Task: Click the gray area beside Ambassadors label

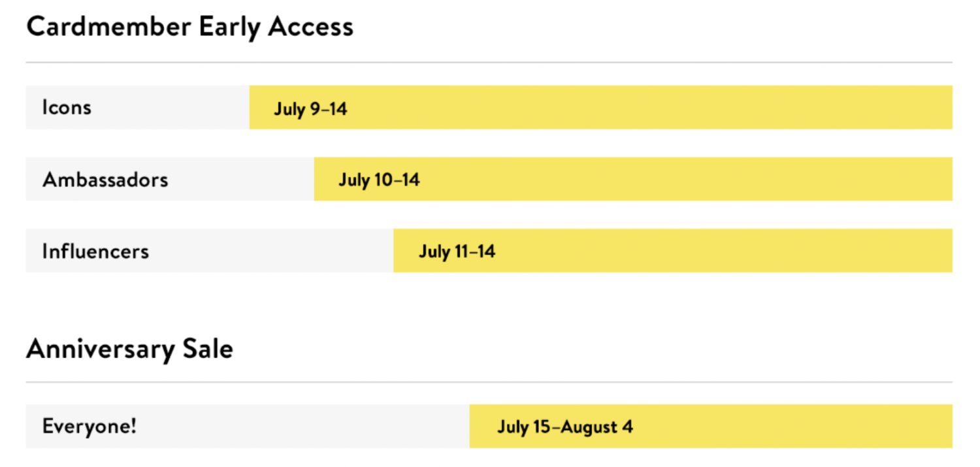Action: coord(240,179)
